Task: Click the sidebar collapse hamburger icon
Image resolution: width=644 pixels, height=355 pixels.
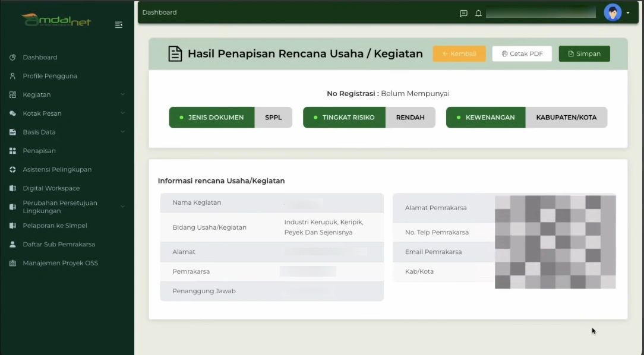Action: tap(118, 25)
